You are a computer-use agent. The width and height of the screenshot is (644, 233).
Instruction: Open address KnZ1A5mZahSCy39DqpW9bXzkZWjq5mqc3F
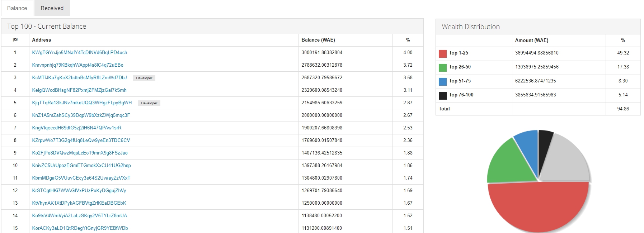point(81,115)
